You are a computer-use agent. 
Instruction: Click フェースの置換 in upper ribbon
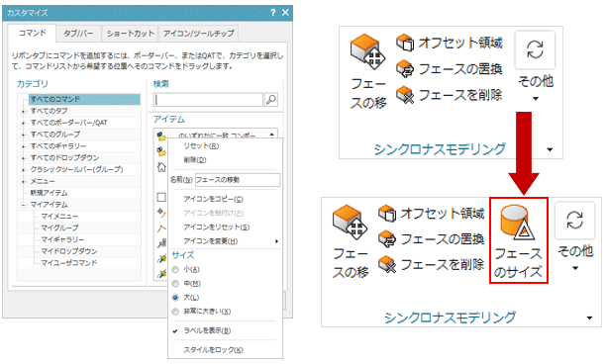(450, 69)
